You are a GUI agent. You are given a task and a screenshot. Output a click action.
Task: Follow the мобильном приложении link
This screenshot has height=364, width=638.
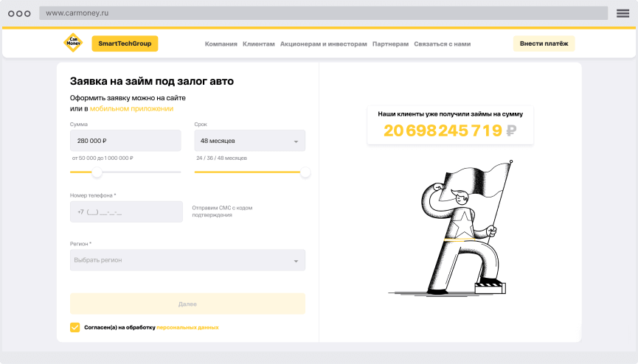tap(131, 108)
